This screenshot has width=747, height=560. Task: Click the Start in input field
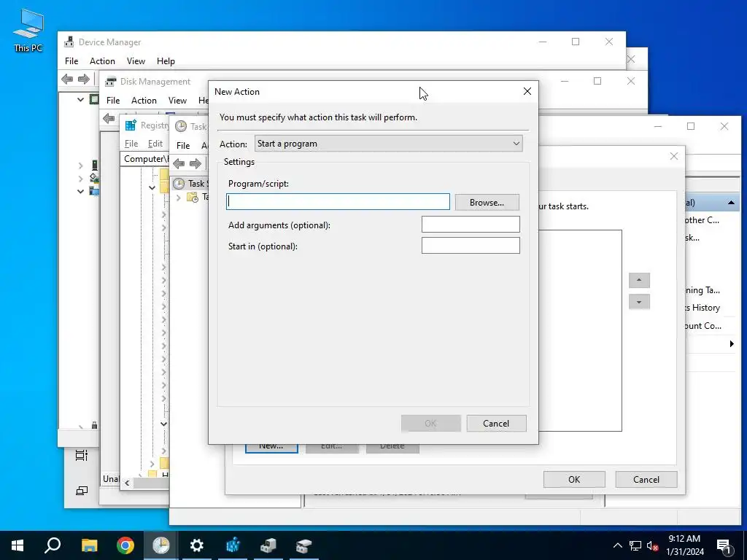click(471, 245)
